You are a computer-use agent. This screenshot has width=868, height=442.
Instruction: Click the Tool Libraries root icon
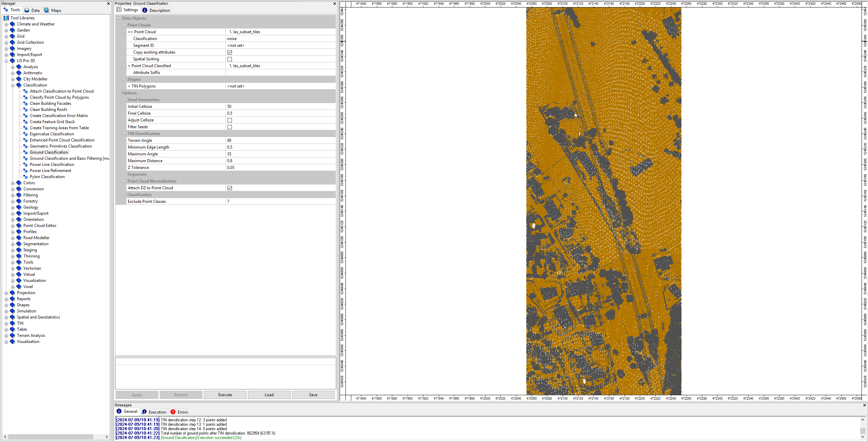click(6, 18)
